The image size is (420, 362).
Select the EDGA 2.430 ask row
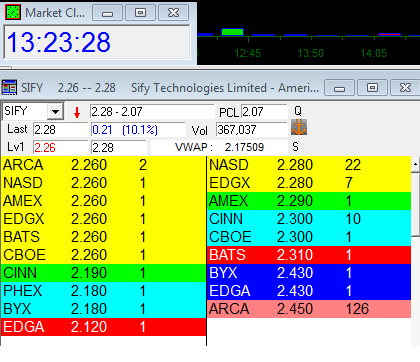pyautogui.click(x=309, y=291)
